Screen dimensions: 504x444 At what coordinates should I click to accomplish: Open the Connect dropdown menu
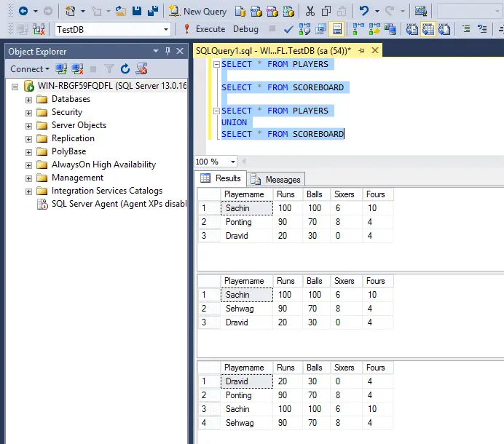(x=30, y=69)
